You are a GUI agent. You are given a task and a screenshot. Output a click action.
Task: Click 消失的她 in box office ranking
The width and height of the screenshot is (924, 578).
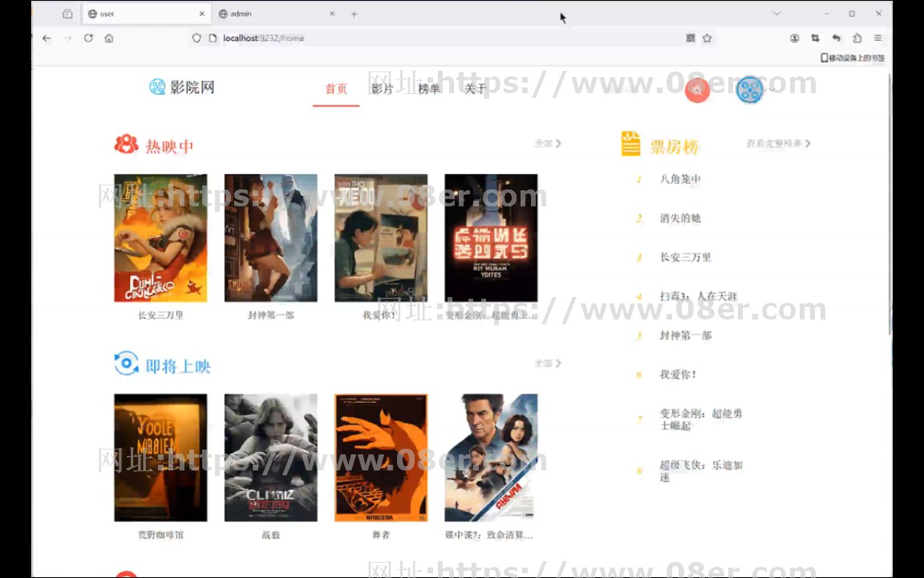680,218
